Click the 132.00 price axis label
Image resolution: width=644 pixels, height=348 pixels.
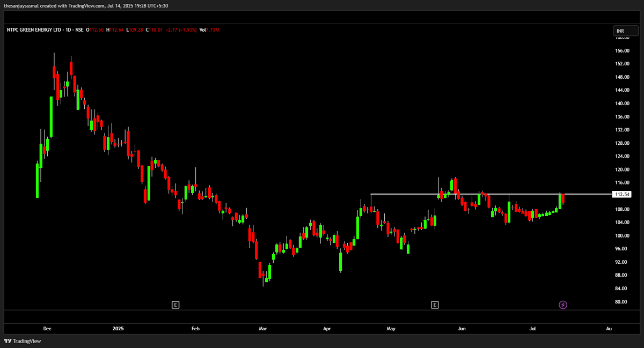point(622,130)
